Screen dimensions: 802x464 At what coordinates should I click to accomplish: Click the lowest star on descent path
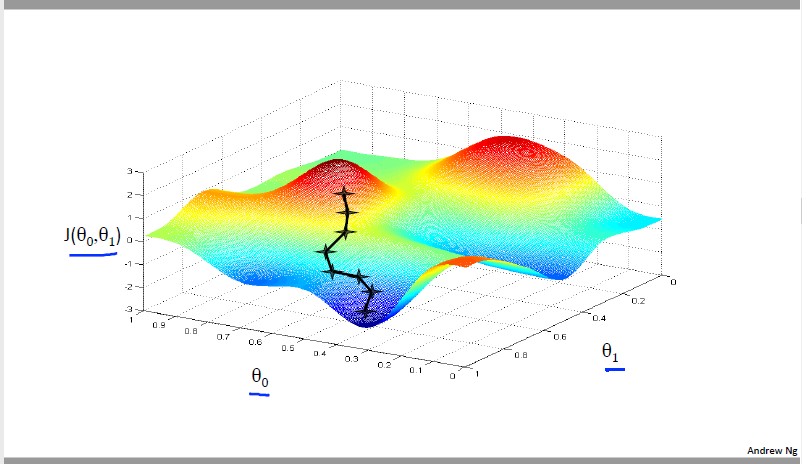pyautogui.click(x=366, y=311)
